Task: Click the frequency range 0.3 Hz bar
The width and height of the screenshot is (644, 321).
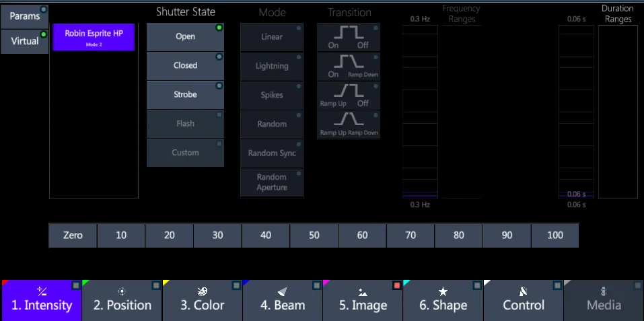Action: click(x=420, y=112)
